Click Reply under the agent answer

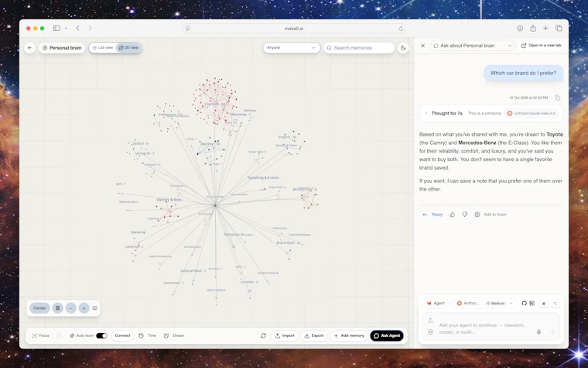[432, 215]
